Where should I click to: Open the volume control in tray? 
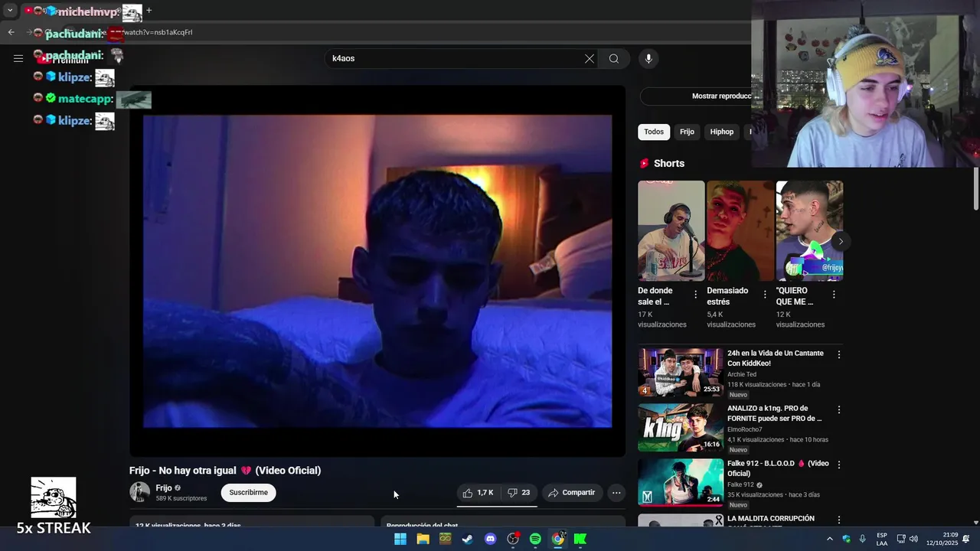pos(913,539)
